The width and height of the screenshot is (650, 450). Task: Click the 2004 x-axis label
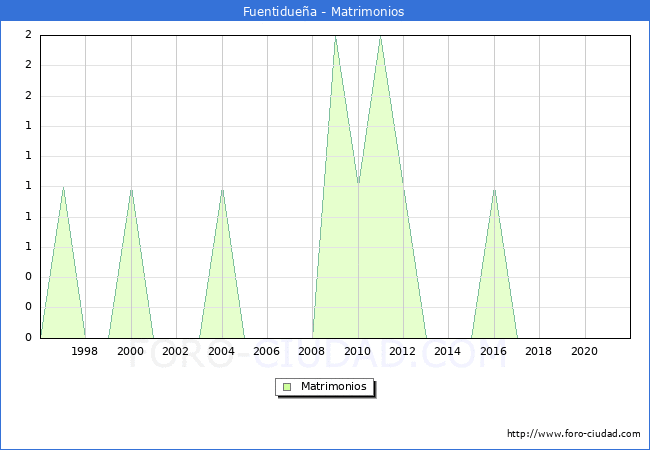(x=221, y=351)
